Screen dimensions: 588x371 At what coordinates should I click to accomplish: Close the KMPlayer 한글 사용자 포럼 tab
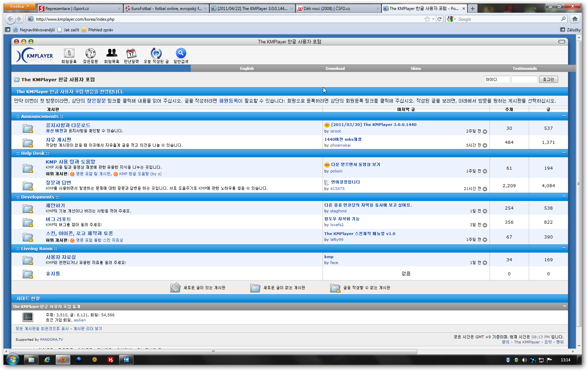tap(463, 9)
